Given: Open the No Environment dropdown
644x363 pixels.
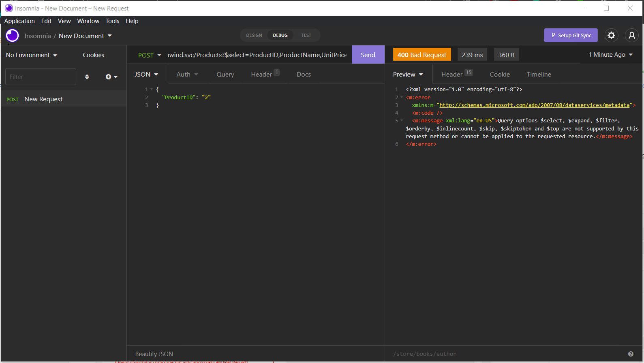Looking at the screenshot, I should click(31, 55).
